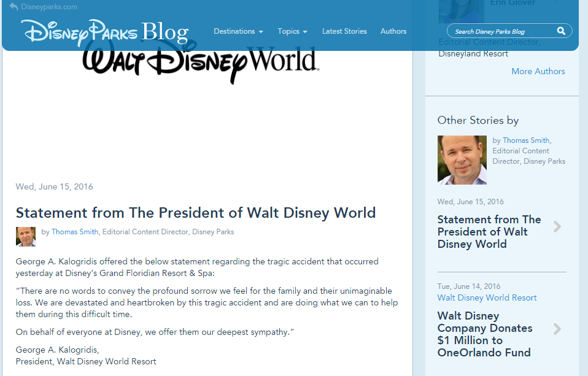
Task: Click the Disney Parks Blog logo
Action: pyautogui.click(x=104, y=32)
